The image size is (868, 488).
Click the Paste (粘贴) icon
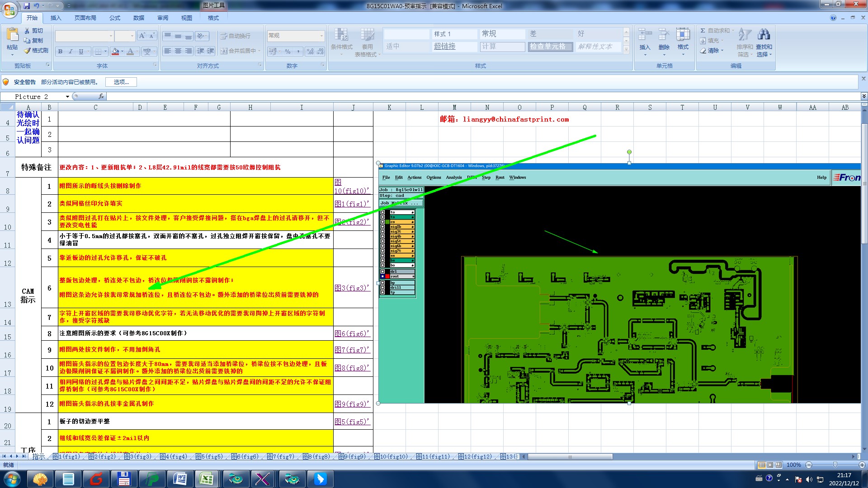point(12,35)
